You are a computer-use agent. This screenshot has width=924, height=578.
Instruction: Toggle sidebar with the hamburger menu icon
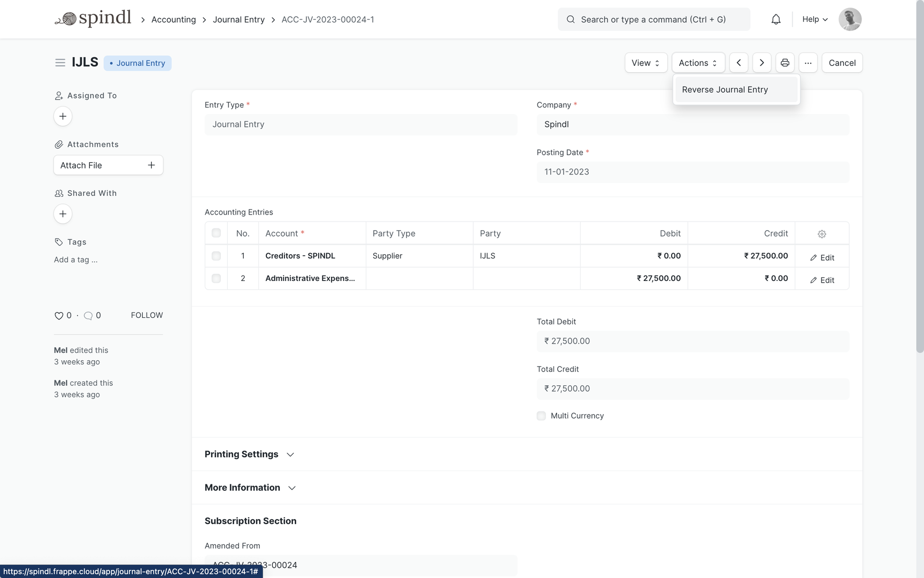pos(60,63)
